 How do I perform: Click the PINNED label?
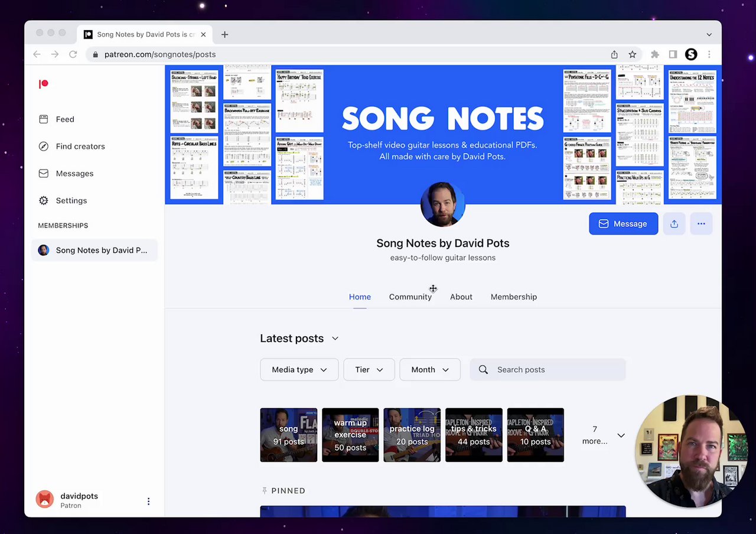tap(288, 491)
